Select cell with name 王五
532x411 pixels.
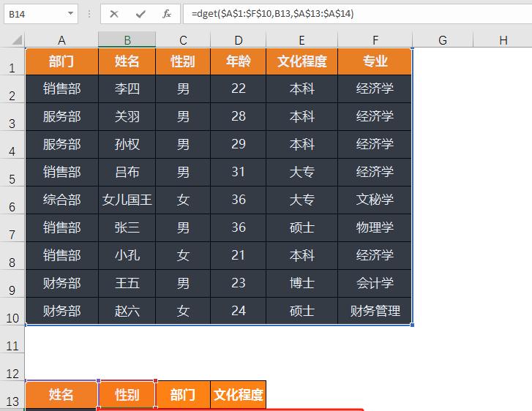127,284
